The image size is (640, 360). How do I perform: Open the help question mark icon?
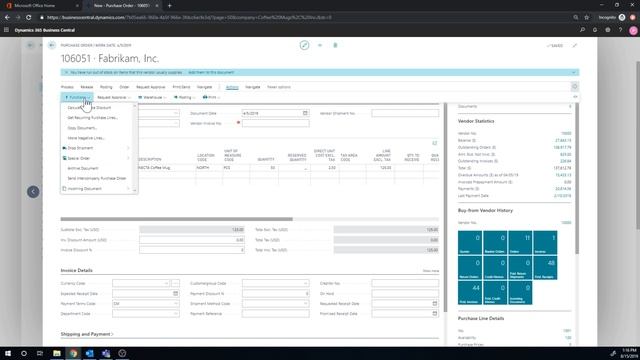[x=620, y=30]
